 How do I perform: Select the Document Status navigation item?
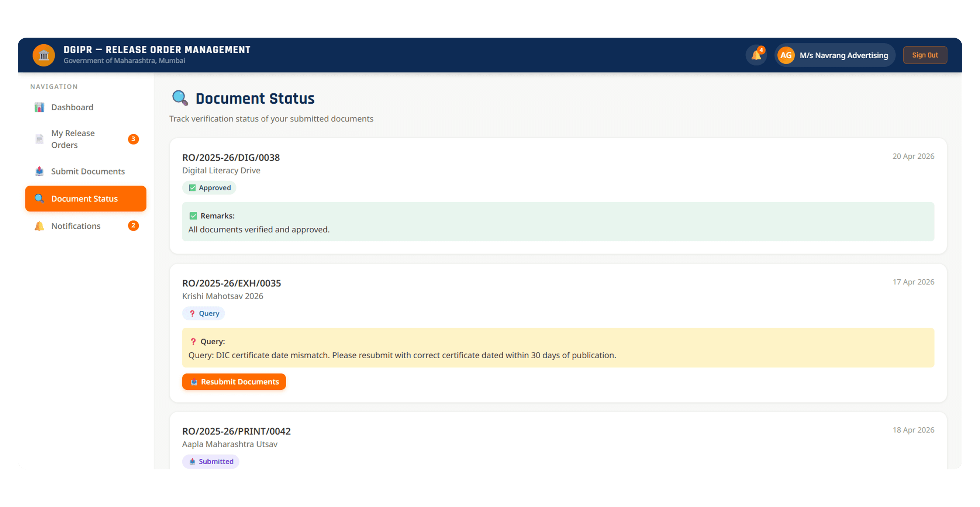(86, 199)
